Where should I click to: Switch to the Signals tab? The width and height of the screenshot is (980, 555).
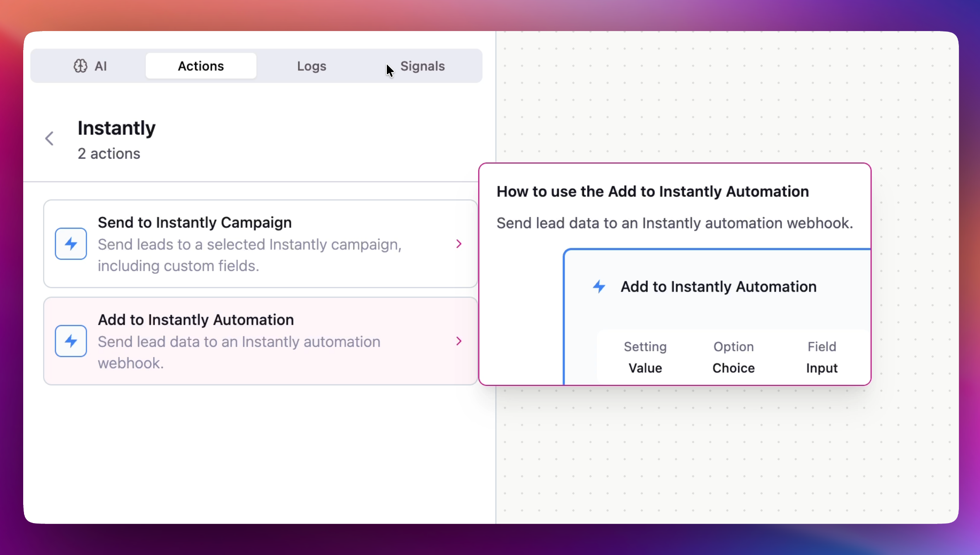point(422,66)
